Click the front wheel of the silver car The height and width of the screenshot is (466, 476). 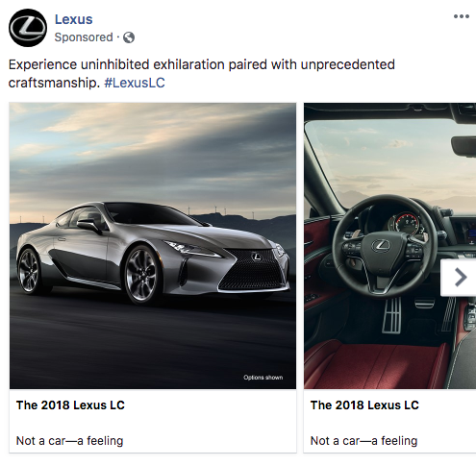pos(140,275)
